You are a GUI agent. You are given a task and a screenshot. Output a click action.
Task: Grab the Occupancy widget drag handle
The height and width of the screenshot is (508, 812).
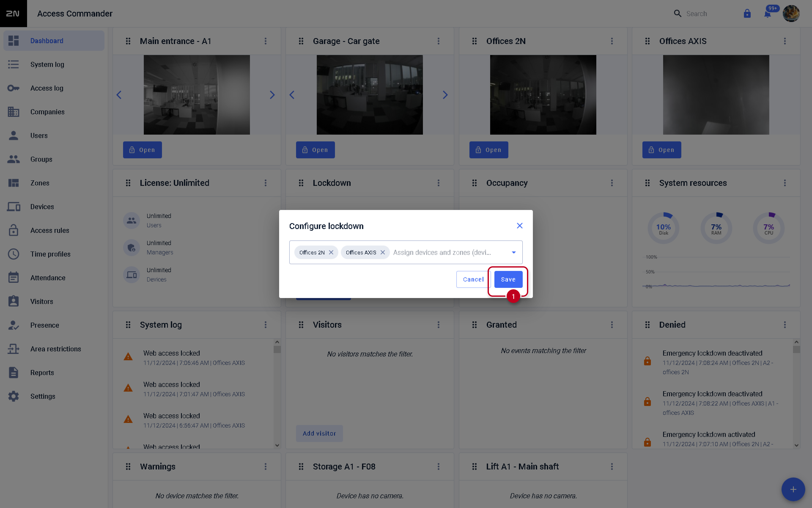(x=475, y=183)
